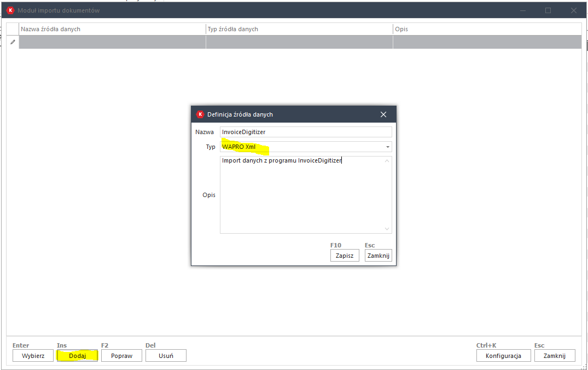
Task: Open the Typ dropdown arrow
Action: (x=388, y=147)
